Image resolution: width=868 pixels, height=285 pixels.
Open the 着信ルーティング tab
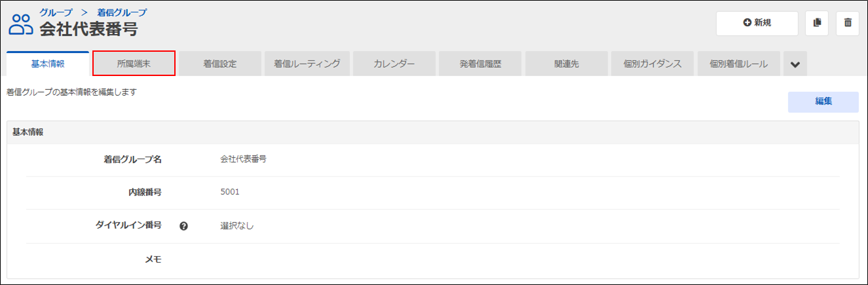point(307,64)
